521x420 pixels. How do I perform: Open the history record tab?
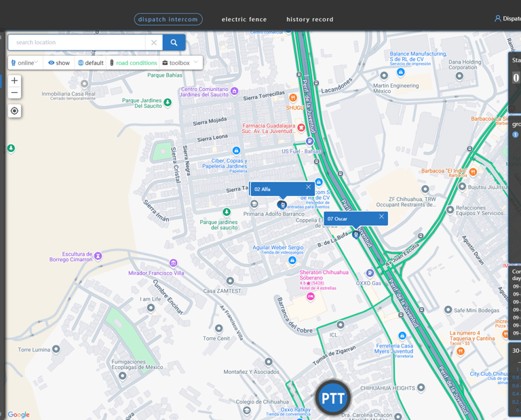pos(309,19)
